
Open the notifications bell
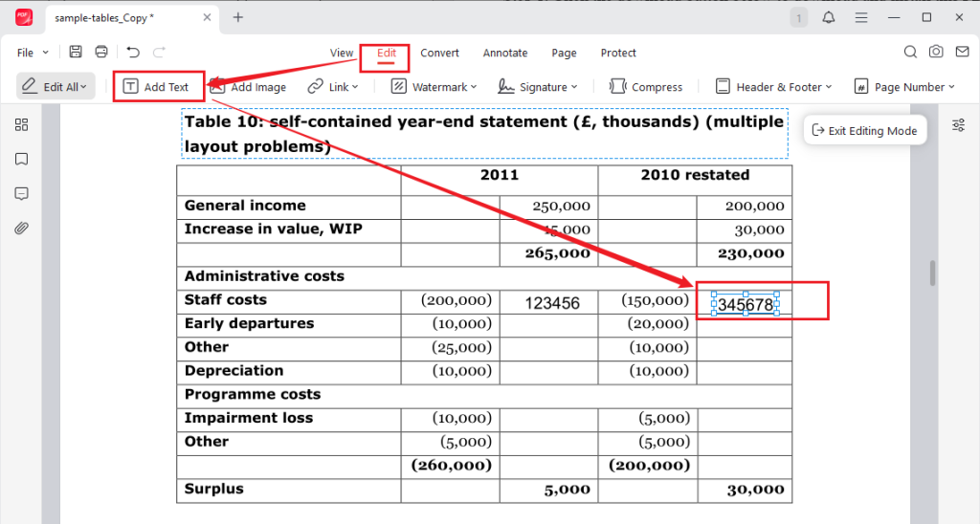[x=829, y=17]
